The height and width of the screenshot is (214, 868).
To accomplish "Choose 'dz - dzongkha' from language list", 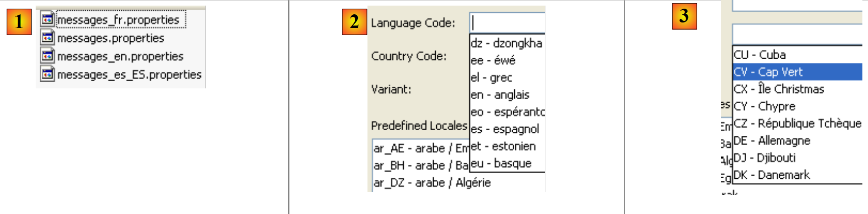I will point(506,43).
